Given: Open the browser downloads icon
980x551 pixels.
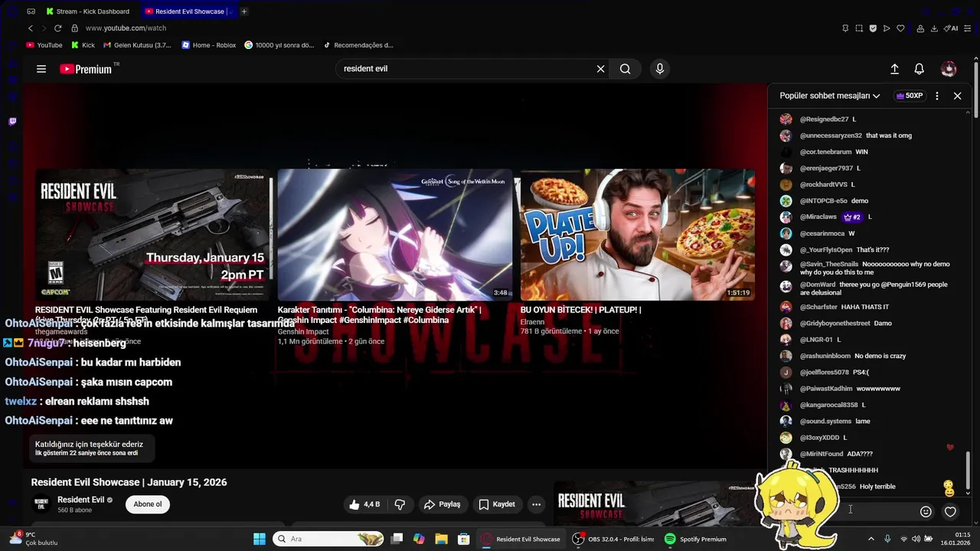Looking at the screenshot, I should tap(935, 28).
